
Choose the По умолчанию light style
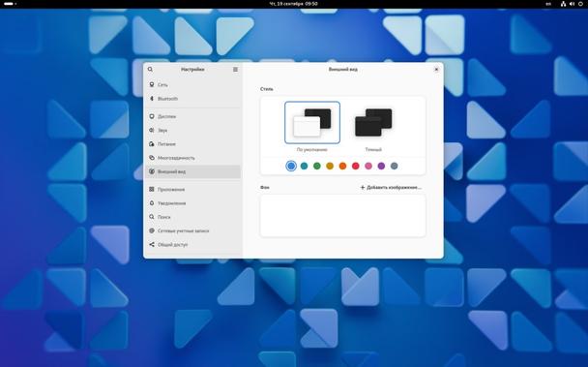pyautogui.click(x=312, y=122)
